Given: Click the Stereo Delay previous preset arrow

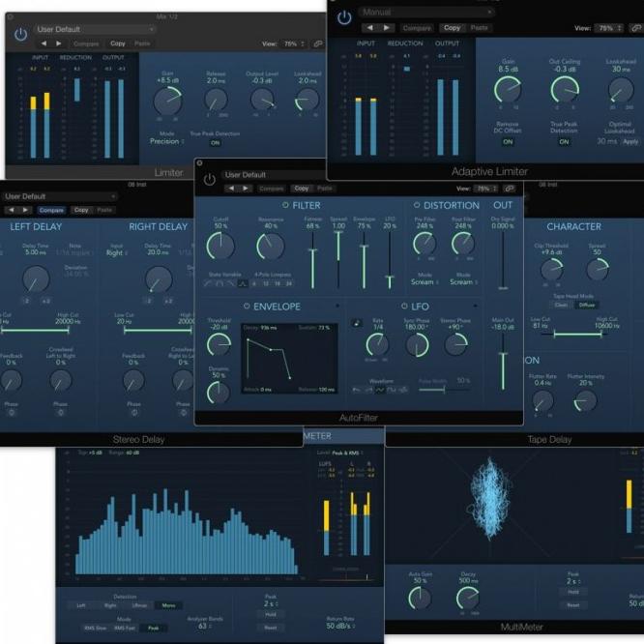Looking at the screenshot, I should point(11,210).
